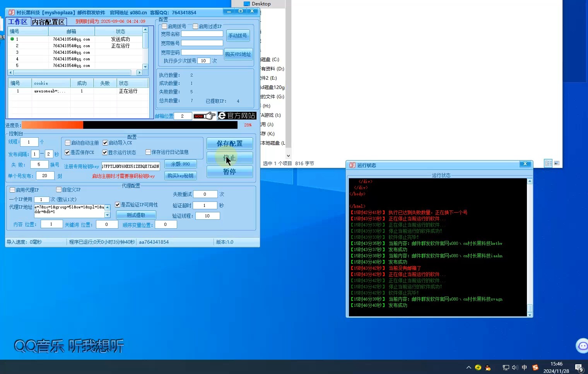
Task: Click the 暂停 button
Action: [x=229, y=172]
